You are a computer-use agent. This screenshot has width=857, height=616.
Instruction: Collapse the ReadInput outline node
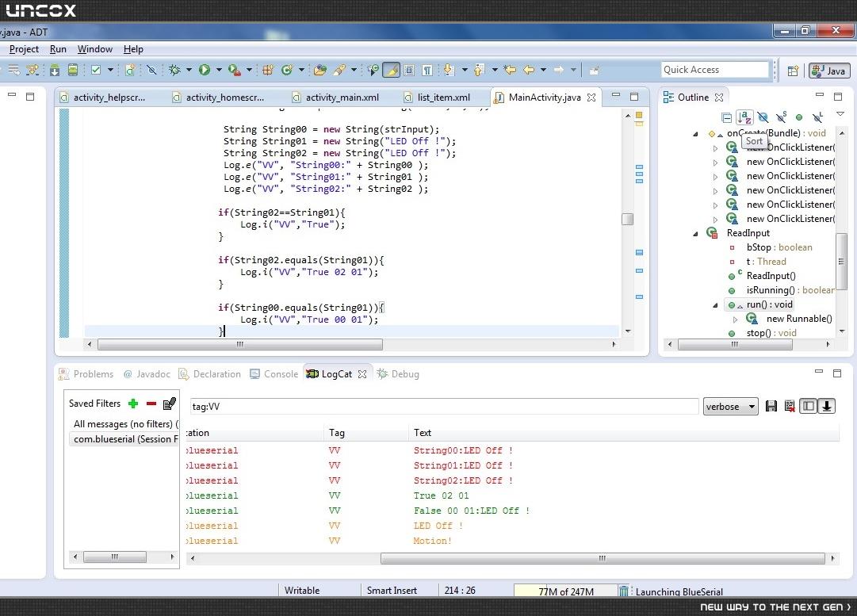[x=695, y=233]
